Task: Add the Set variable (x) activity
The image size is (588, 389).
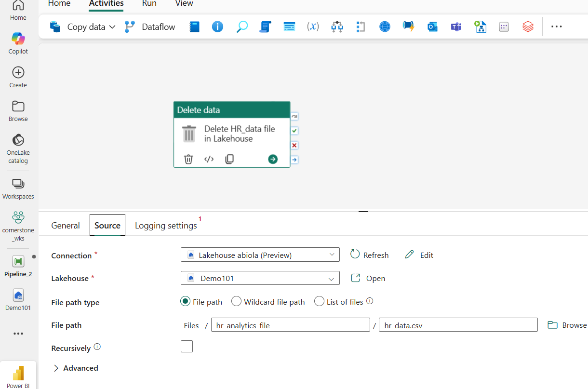Action: tap(313, 27)
